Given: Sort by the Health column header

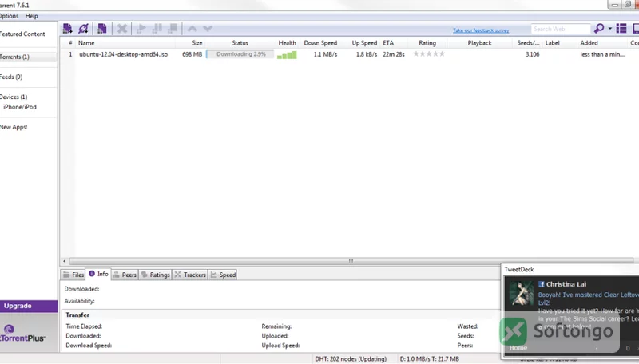Looking at the screenshot, I should [x=288, y=43].
